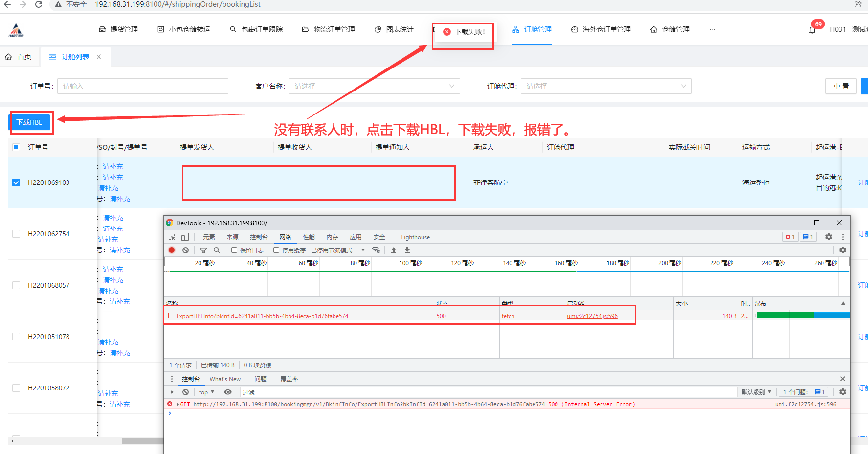Expand the 订舱代理 select box
The image size is (868, 454).
tap(606, 86)
